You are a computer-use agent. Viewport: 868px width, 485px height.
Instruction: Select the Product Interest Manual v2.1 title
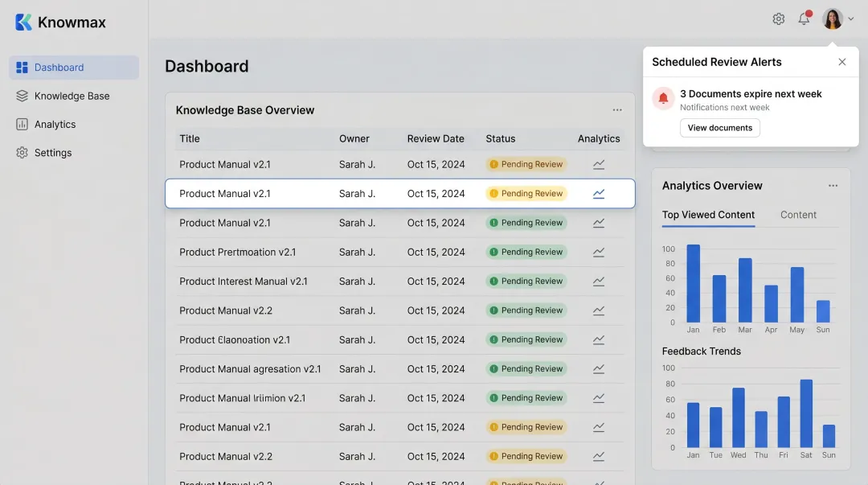[243, 282]
